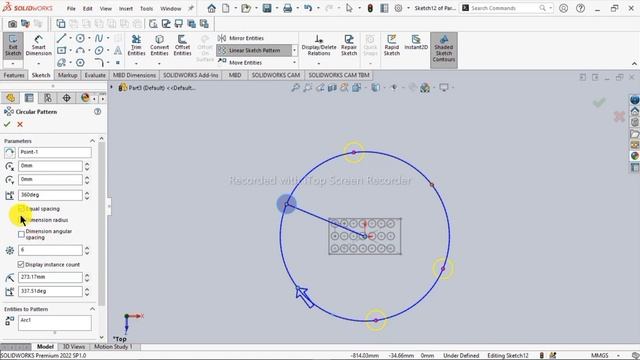This screenshot has width=640, height=360.
Task: Click the Help question mark icon
Action: pos(580,8)
